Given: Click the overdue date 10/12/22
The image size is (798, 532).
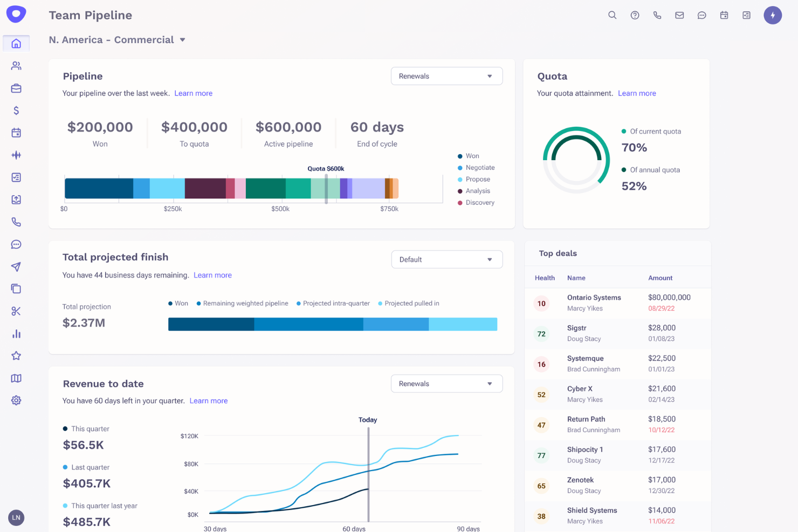Looking at the screenshot, I should 661,430.
